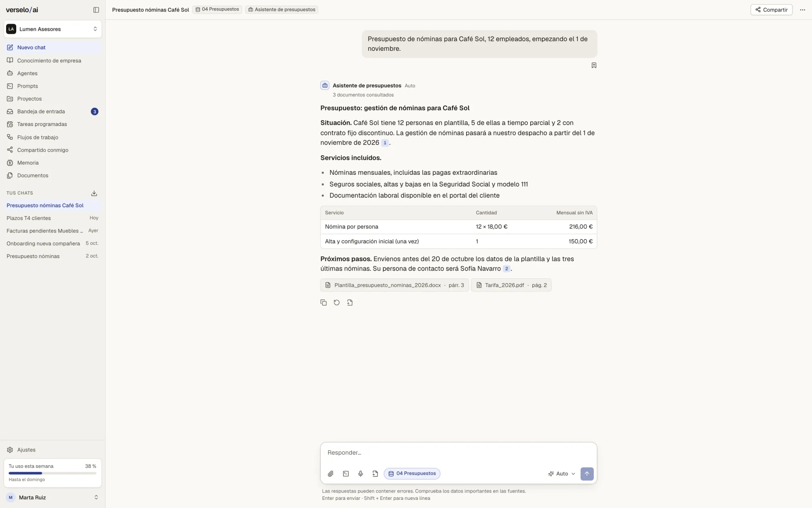The image size is (812, 508).
Task: Click the 04 Presupuestos tag in header
Action: (x=217, y=9)
